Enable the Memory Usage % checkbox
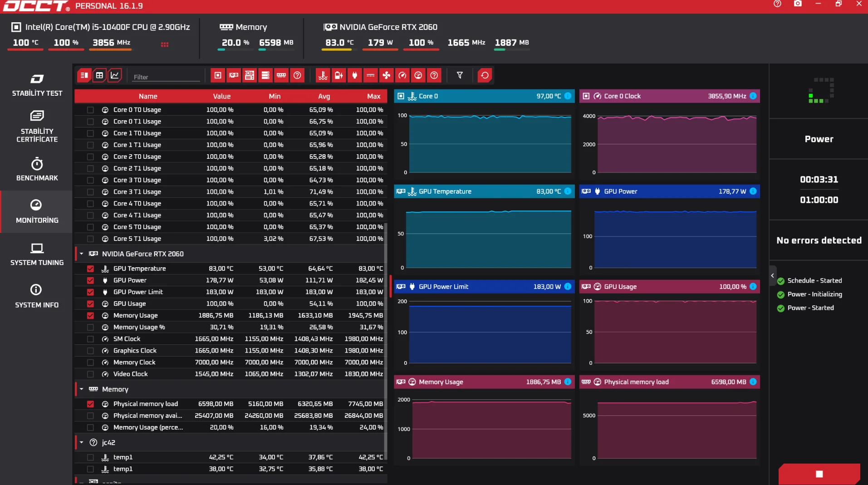 (x=90, y=328)
